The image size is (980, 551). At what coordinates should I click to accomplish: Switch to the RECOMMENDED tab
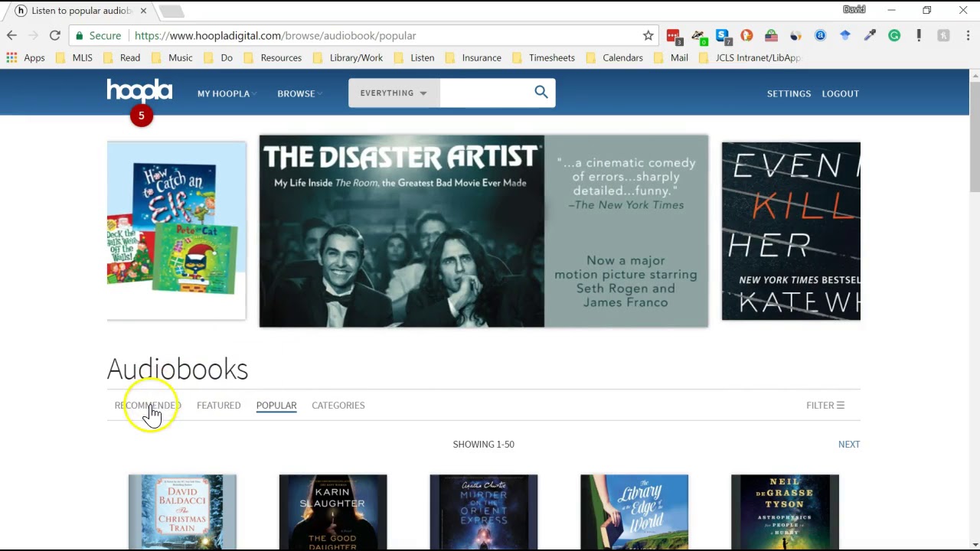(148, 406)
